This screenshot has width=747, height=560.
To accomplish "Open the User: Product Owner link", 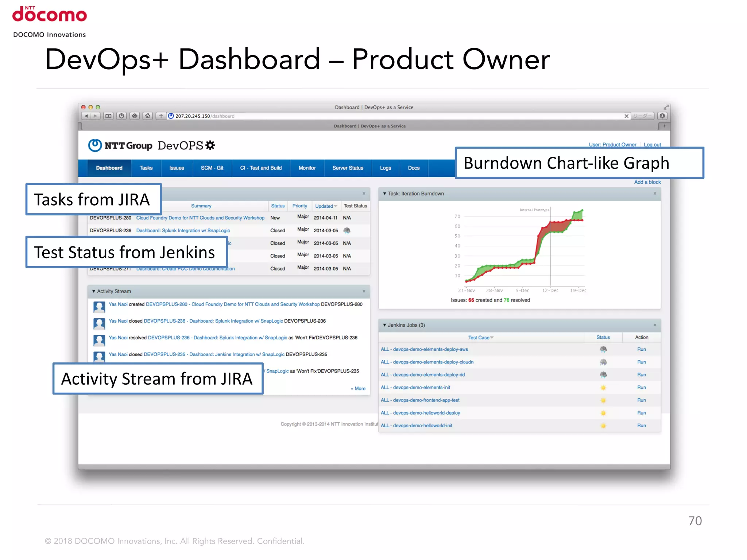I will tap(612, 144).
